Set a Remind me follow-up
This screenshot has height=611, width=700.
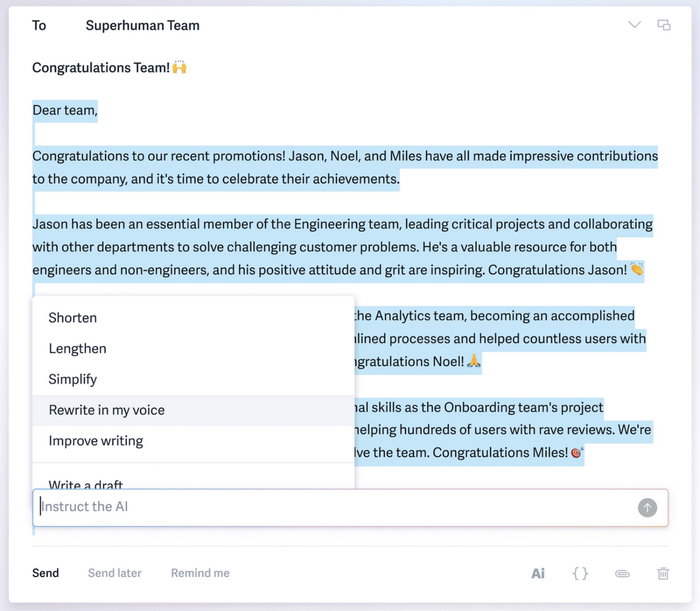(x=199, y=573)
